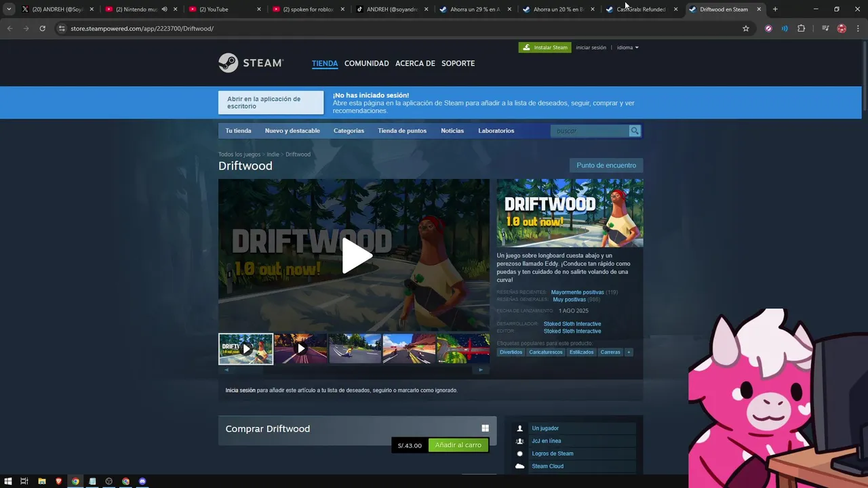The image size is (868, 488).
Task: Switch to CashGrab: Refunded tab
Action: (641, 9)
